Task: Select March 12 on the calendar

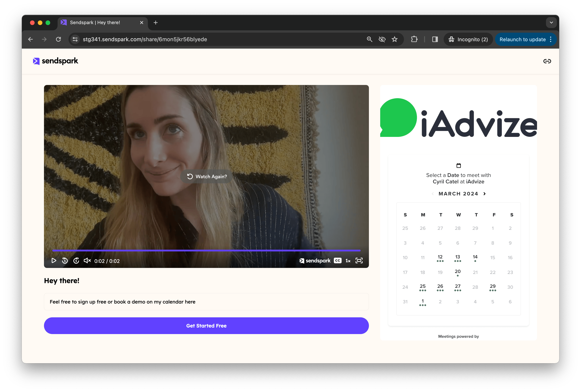Action: 440,258
